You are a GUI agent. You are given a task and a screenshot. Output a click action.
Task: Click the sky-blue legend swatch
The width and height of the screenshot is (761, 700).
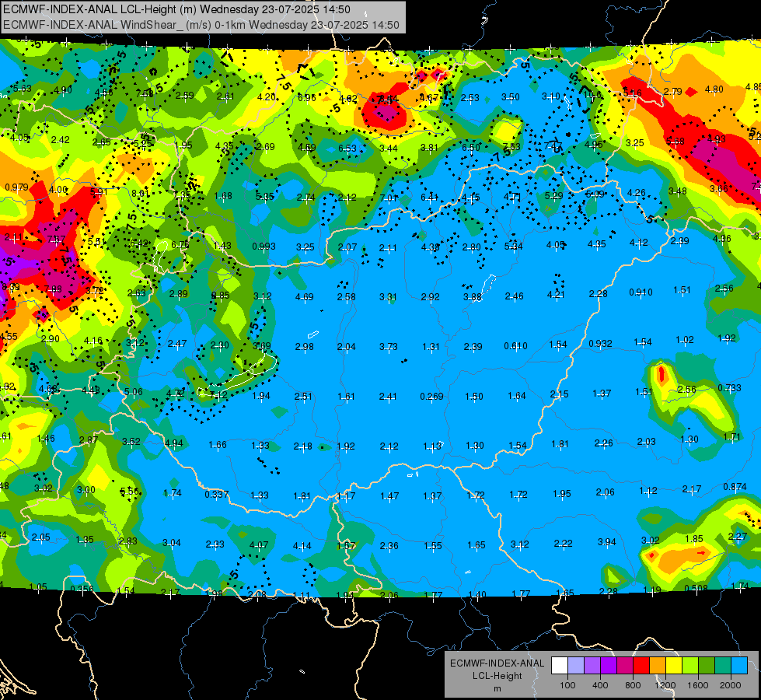(x=740, y=665)
